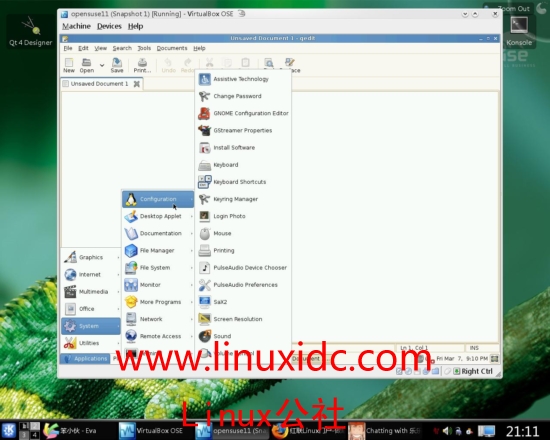This screenshot has height=440, width=550.
Task: Click Applications button in GNOME panel
Action: [86, 359]
